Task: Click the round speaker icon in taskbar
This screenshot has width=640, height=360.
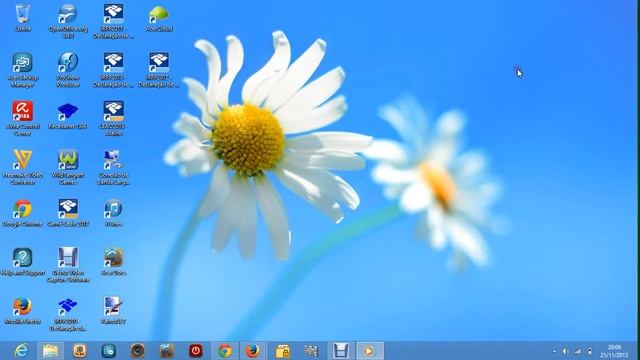Action: 138,351
